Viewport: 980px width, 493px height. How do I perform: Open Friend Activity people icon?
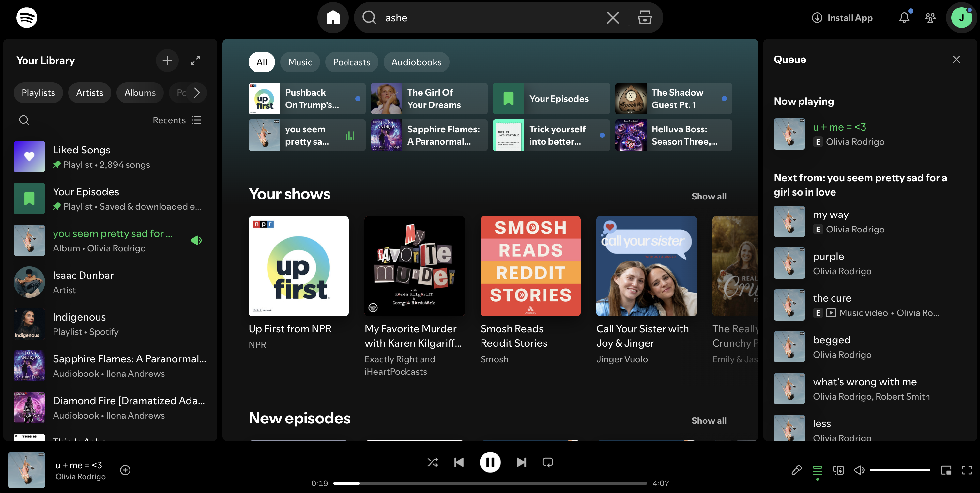click(x=930, y=18)
